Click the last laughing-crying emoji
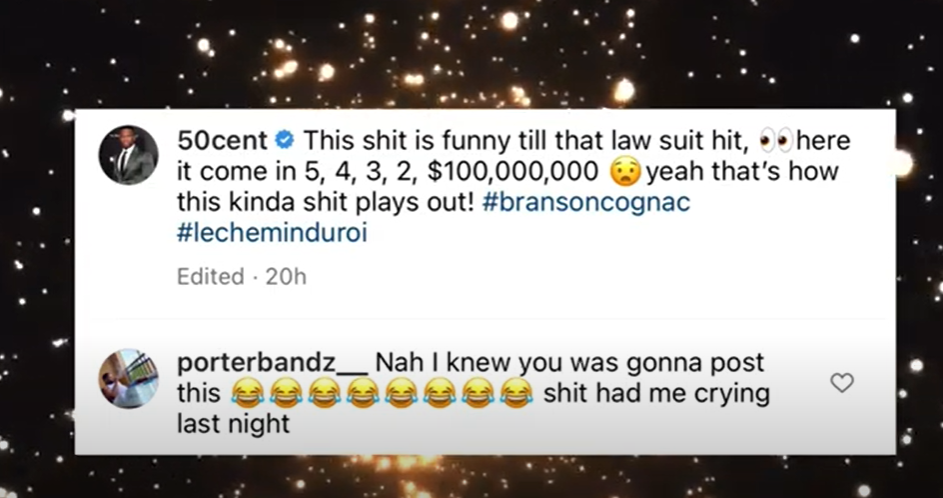The width and height of the screenshot is (943, 498). (517, 396)
